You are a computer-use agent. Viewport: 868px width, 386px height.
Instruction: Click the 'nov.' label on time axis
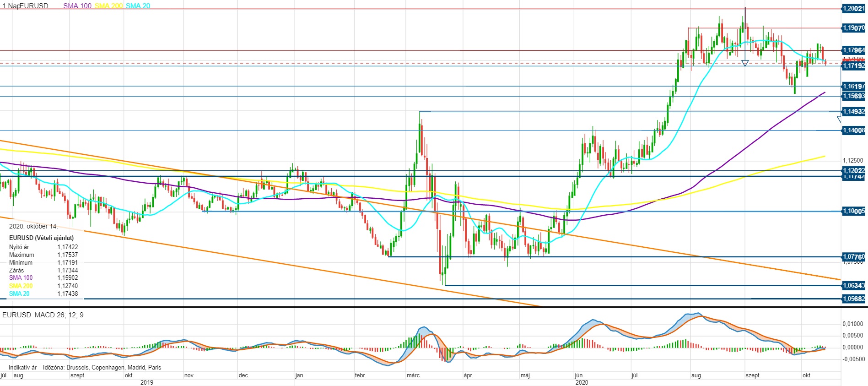click(189, 375)
